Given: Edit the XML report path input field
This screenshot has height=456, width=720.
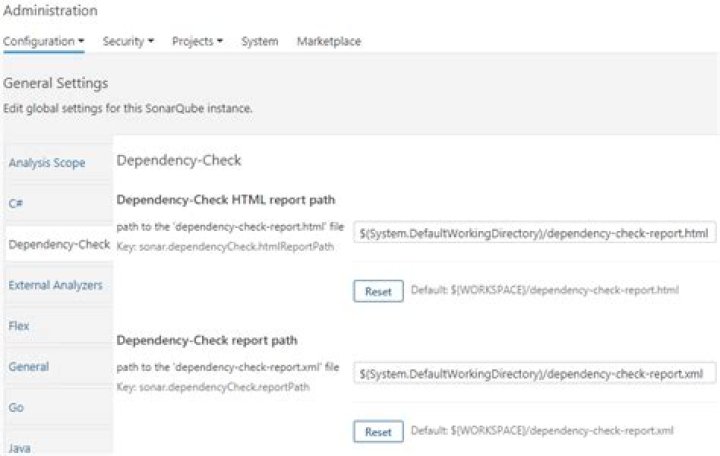Looking at the screenshot, I should tap(534, 374).
